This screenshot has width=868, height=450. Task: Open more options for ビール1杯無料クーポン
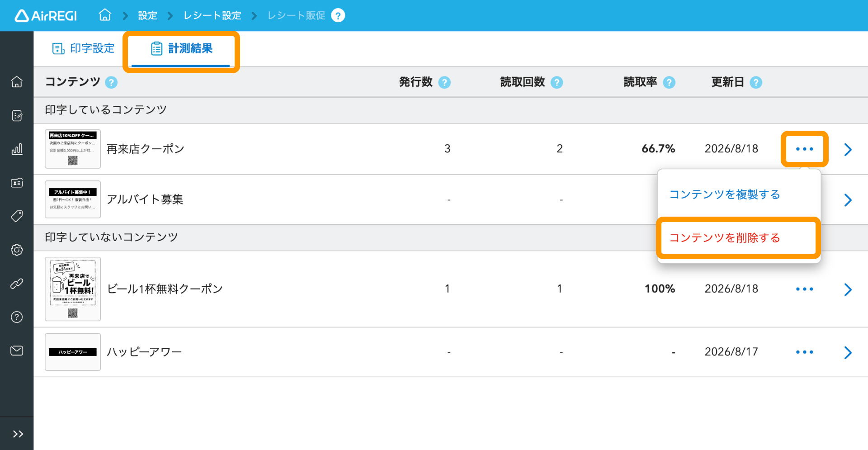point(805,289)
